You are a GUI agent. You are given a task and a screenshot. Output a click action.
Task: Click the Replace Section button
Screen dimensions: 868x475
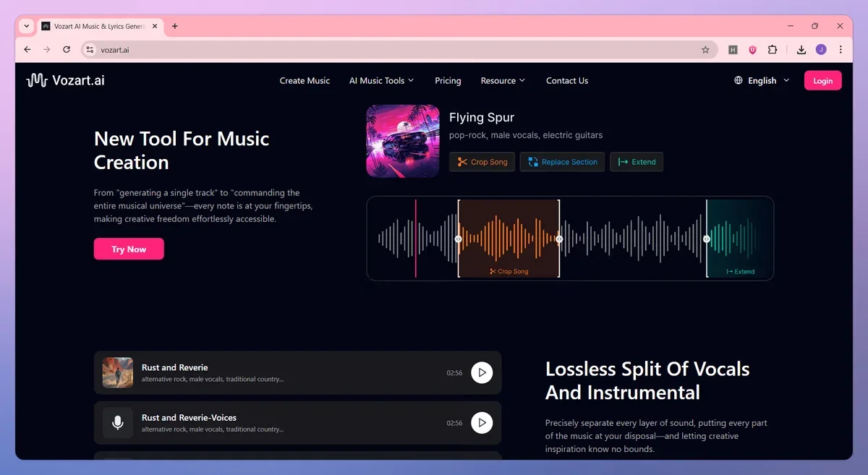pos(563,162)
